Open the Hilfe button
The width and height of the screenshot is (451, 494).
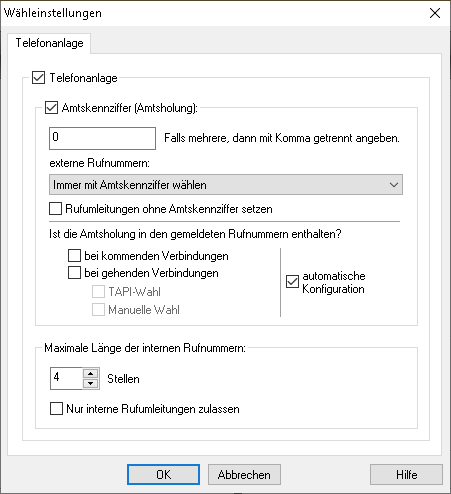406,474
